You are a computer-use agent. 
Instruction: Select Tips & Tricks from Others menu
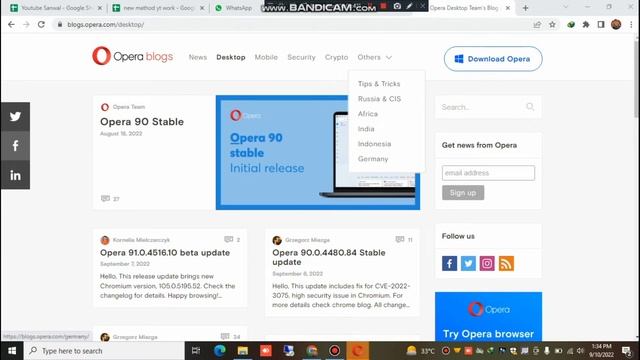379,84
